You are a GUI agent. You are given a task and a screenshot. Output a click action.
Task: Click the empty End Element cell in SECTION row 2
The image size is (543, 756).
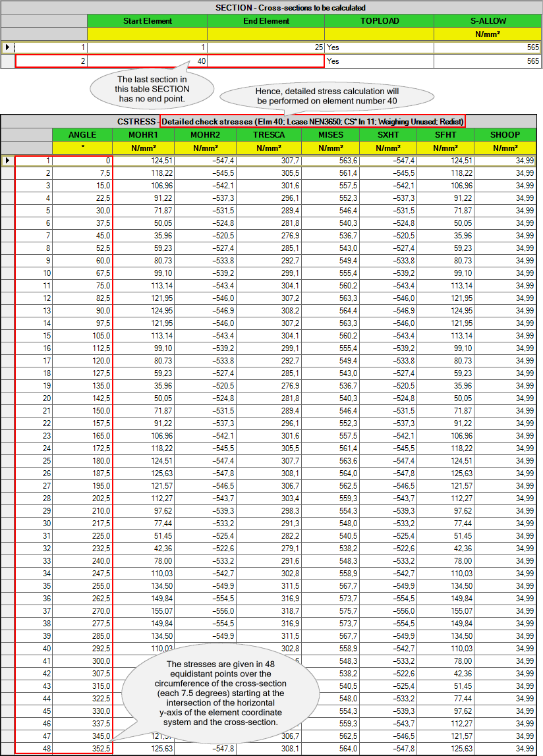coord(266,61)
